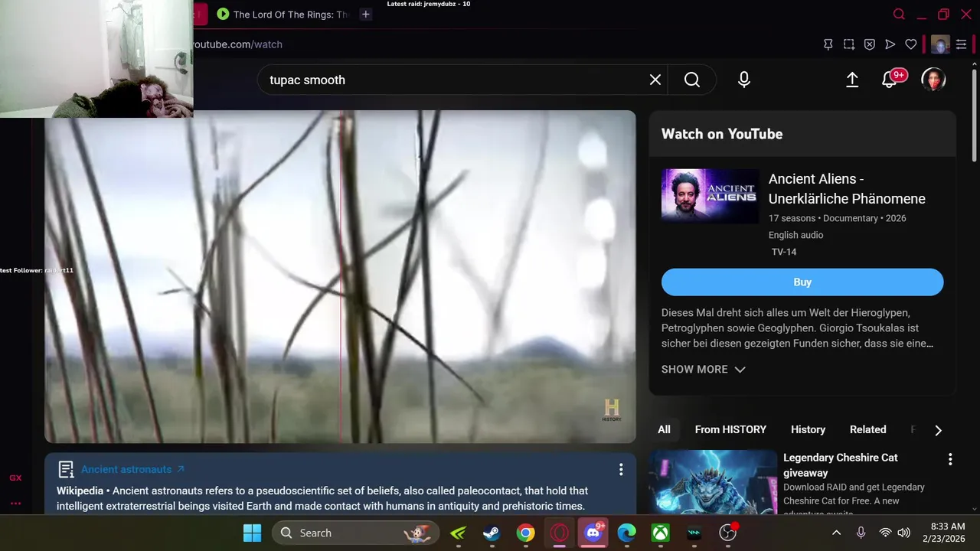
Task: Click the Ancient Aliens video player
Action: [x=340, y=277]
